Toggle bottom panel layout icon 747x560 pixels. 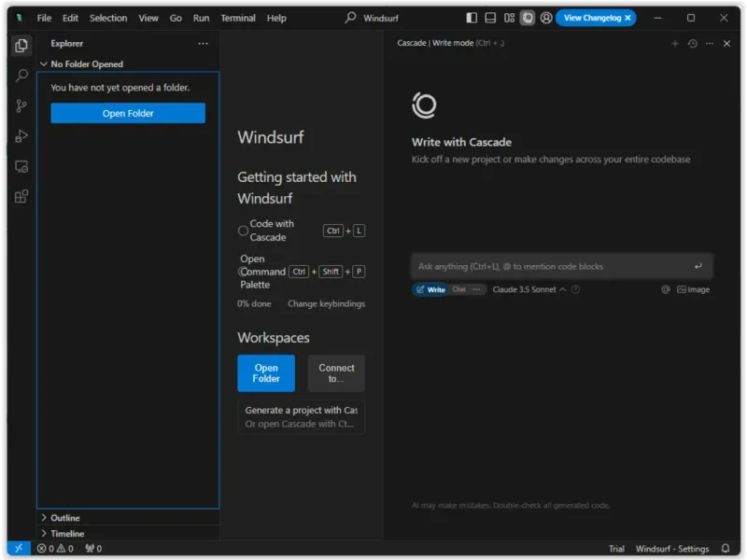pos(489,18)
